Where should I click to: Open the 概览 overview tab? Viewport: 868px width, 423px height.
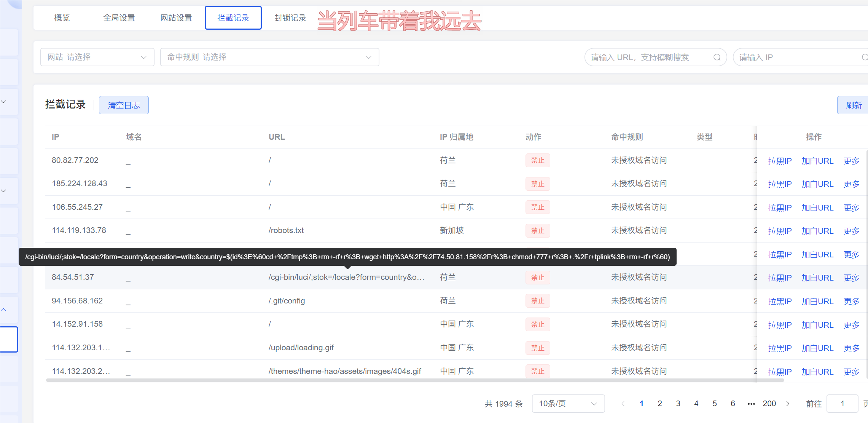62,18
